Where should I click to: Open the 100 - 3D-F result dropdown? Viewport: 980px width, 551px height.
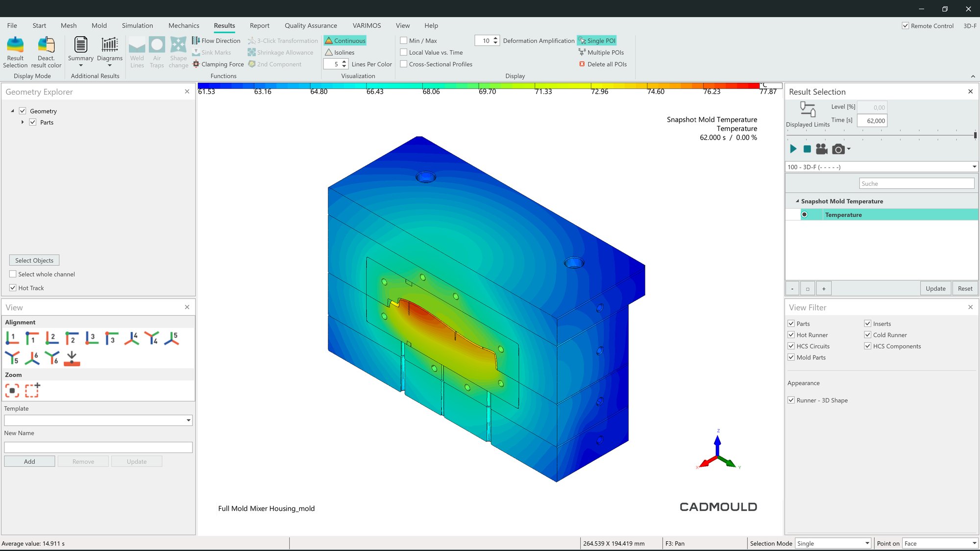(974, 167)
